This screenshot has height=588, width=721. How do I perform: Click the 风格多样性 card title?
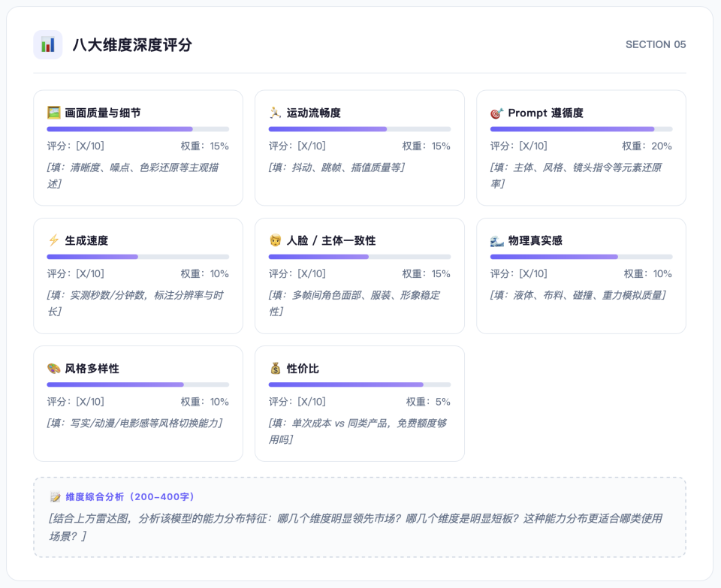coord(92,368)
